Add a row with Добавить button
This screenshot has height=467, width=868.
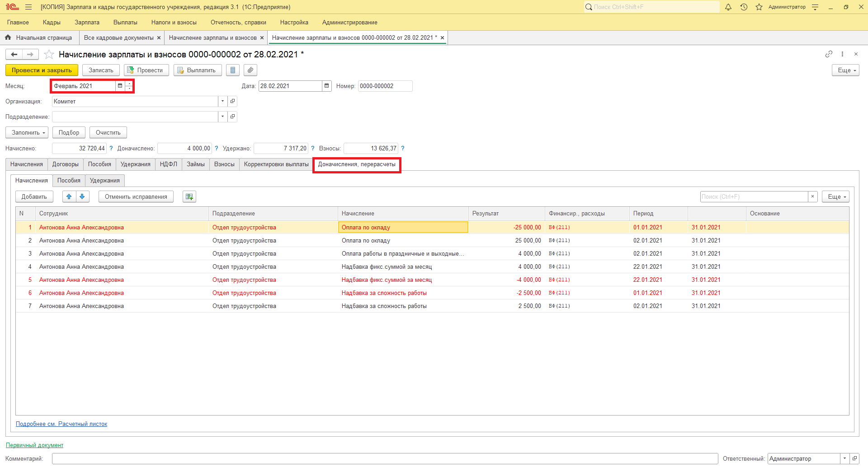coord(34,196)
